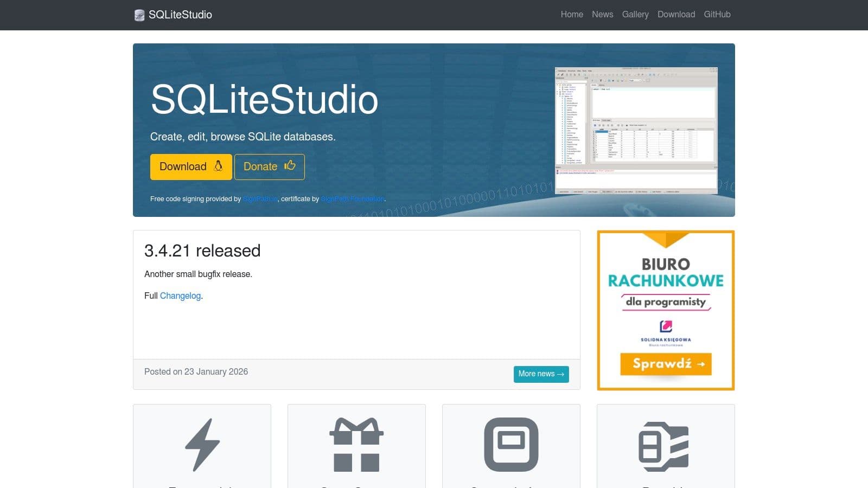Click the Solidna Księgowa logo in the ad
The height and width of the screenshot is (488, 868).
666,328
